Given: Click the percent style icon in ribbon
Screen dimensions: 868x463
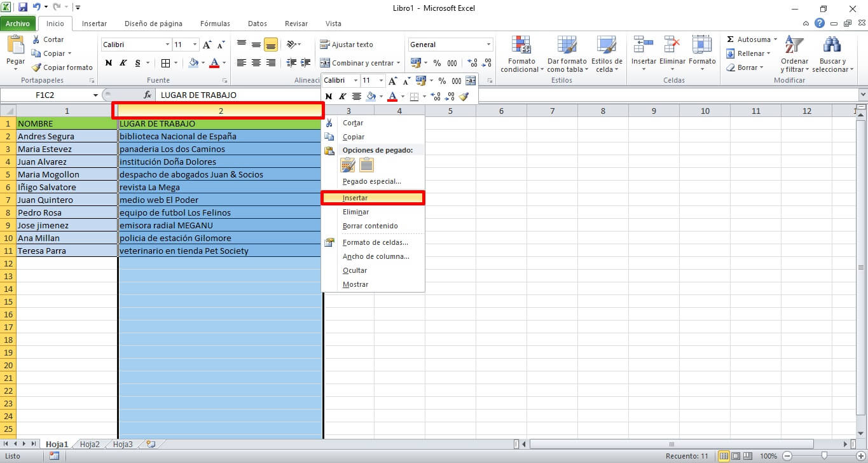Looking at the screenshot, I should 437,63.
